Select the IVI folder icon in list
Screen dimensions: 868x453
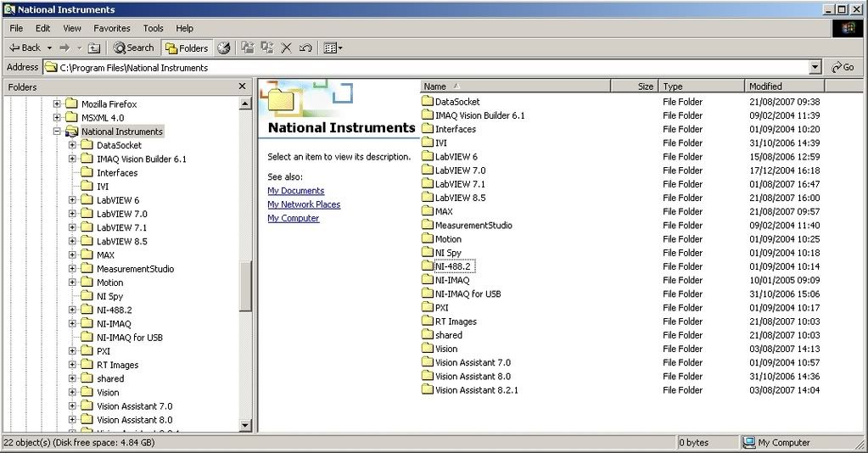click(x=427, y=143)
